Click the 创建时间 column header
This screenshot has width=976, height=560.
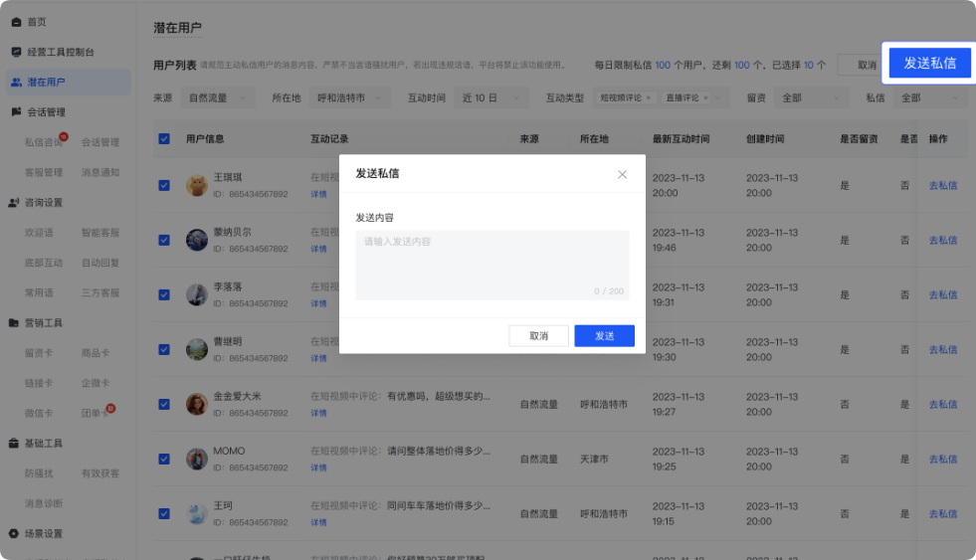coord(765,138)
